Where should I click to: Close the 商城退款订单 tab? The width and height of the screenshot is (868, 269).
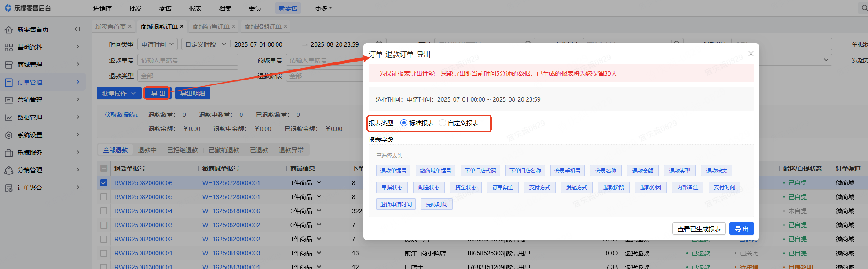(x=182, y=27)
